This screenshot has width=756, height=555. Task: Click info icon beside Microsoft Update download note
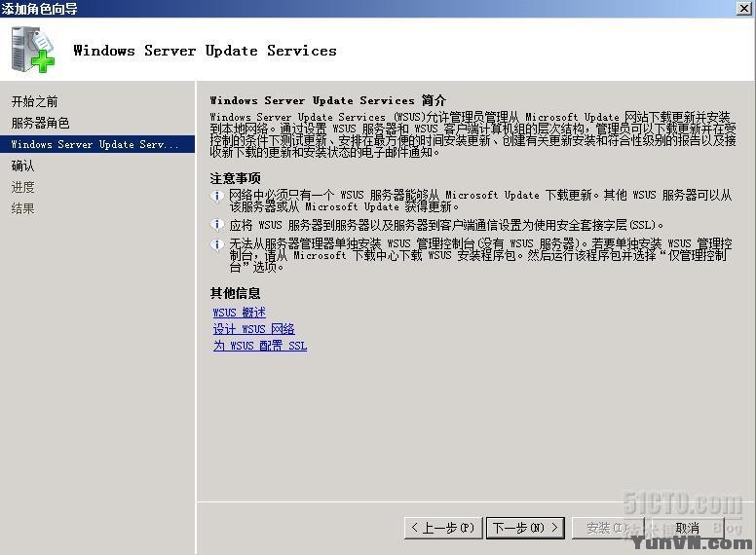point(217,196)
